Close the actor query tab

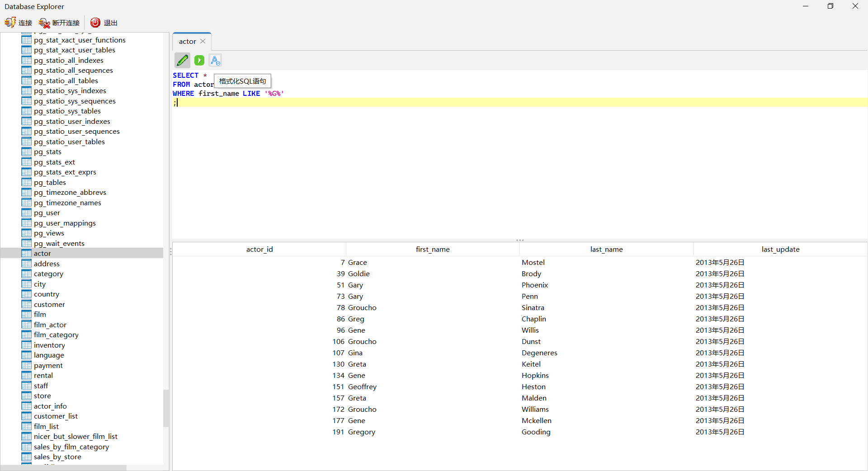(203, 41)
